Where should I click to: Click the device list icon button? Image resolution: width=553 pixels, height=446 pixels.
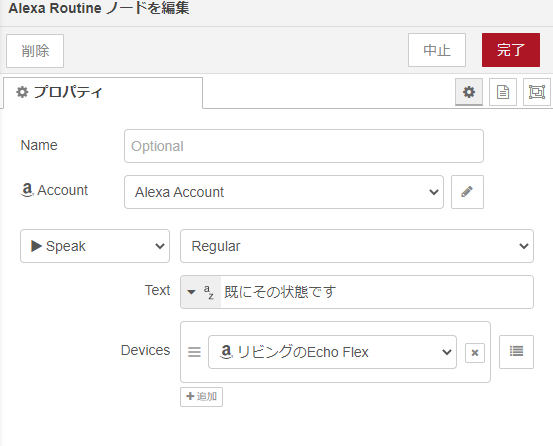coord(516,352)
